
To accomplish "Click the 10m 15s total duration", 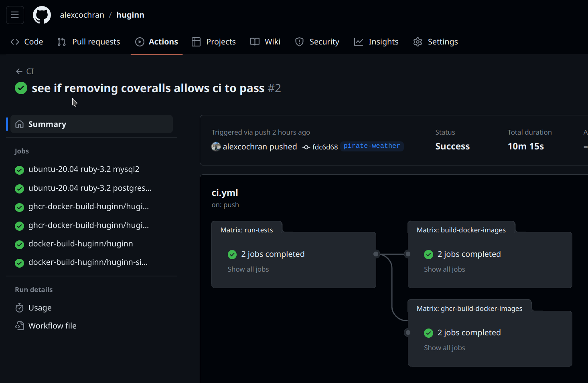I will coord(526,147).
